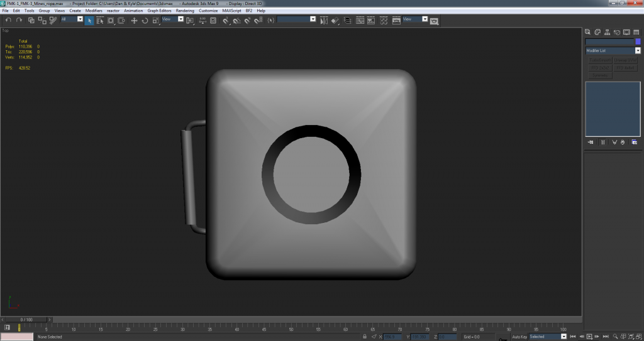Click the Quick Render teapot icon
This screenshot has height=341, width=644.
[434, 20]
